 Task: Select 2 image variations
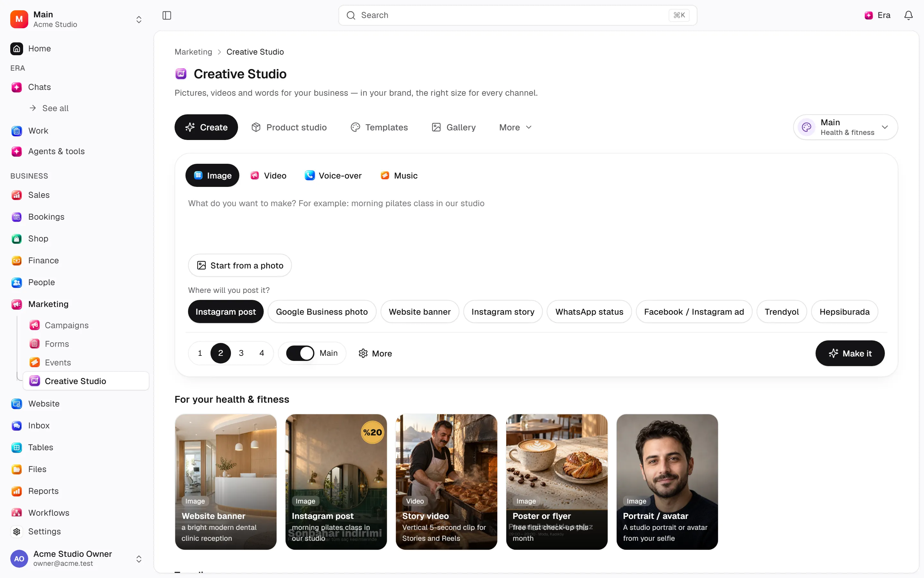[220, 353]
